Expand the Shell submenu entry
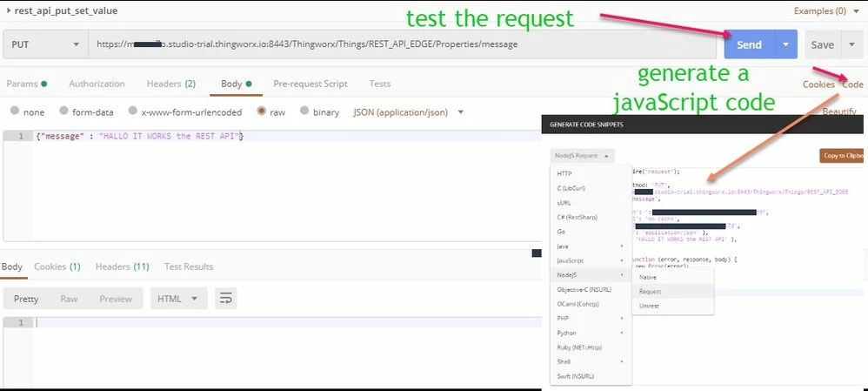The width and height of the screenshot is (868, 391). click(591, 361)
